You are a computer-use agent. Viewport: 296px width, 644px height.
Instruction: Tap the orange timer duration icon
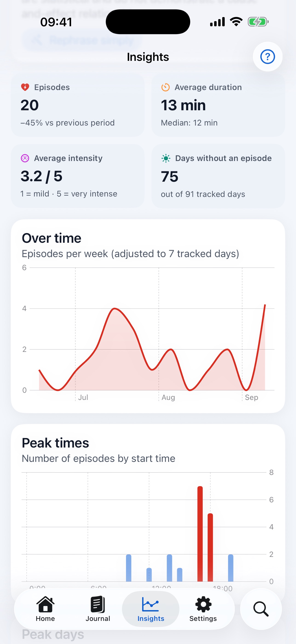(x=165, y=87)
